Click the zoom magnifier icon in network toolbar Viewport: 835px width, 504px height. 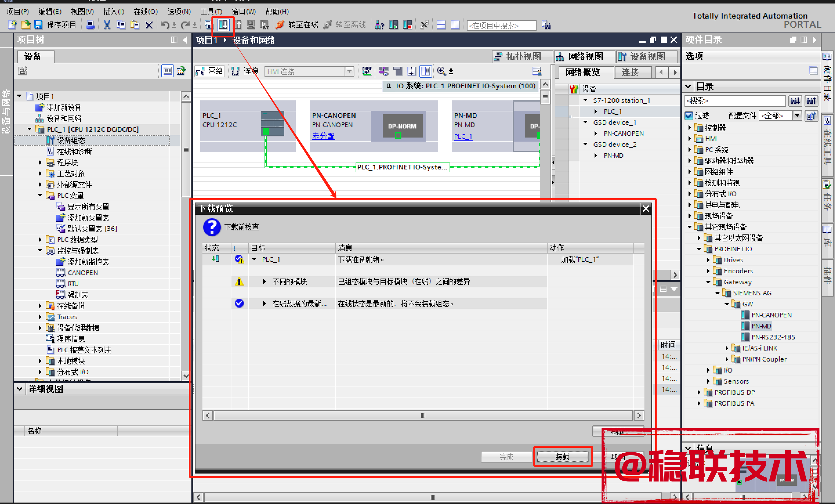click(x=441, y=71)
